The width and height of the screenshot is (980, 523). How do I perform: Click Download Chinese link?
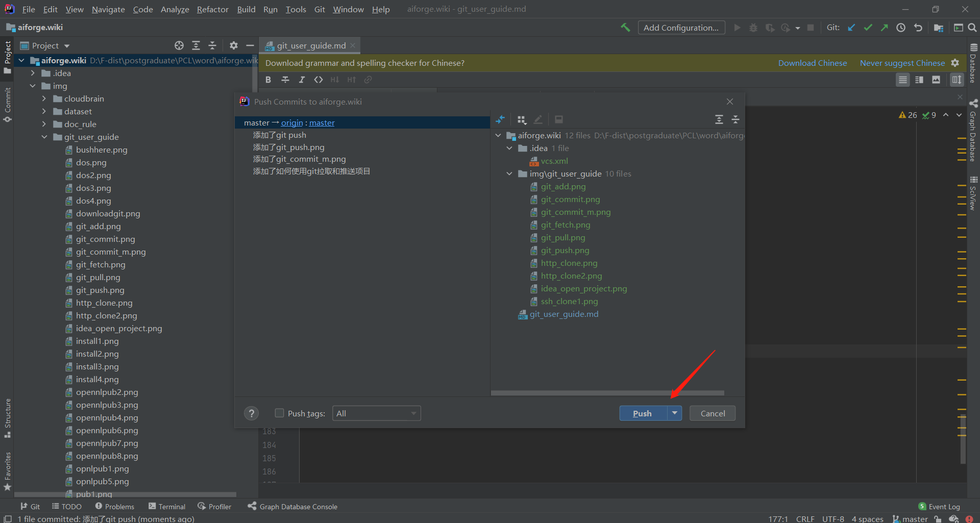(813, 63)
